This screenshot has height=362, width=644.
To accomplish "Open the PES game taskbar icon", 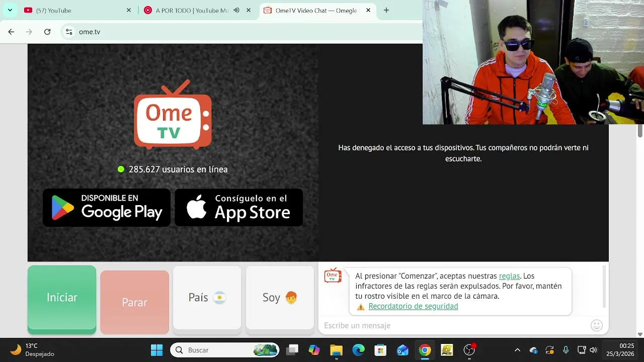I will pyautogui.click(x=447, y=350).
